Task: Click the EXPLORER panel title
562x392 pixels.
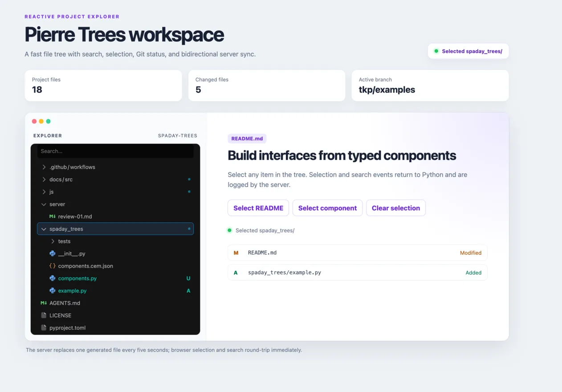Action: pos(48,135)
